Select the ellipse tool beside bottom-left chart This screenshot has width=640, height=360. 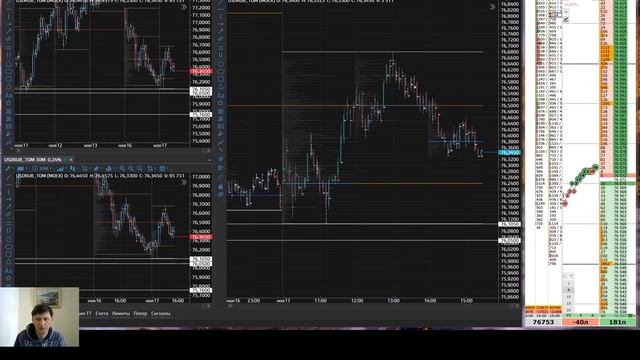(8, 247)
